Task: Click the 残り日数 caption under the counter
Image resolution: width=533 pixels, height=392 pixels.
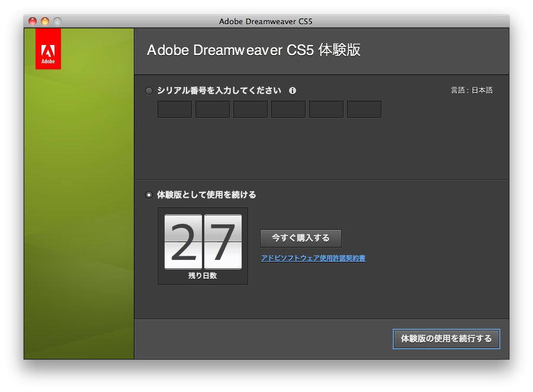Action: tap(203, 276)
